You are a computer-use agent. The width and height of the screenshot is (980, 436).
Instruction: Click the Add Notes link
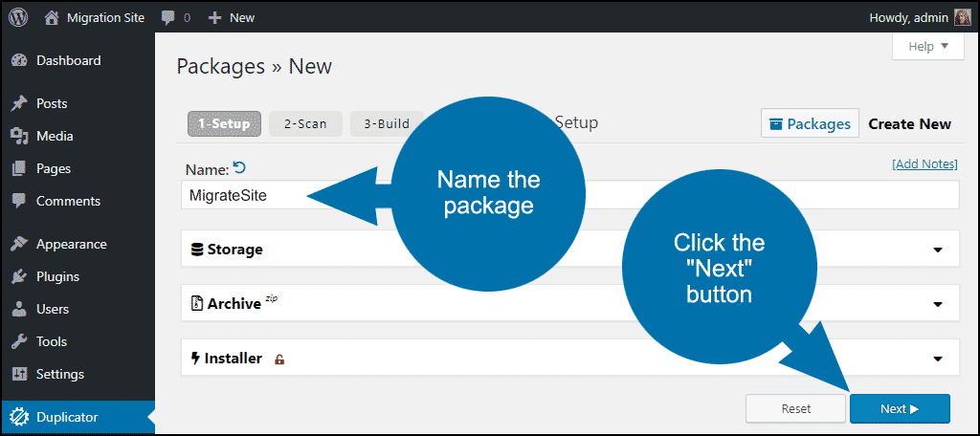click(924, 164)
